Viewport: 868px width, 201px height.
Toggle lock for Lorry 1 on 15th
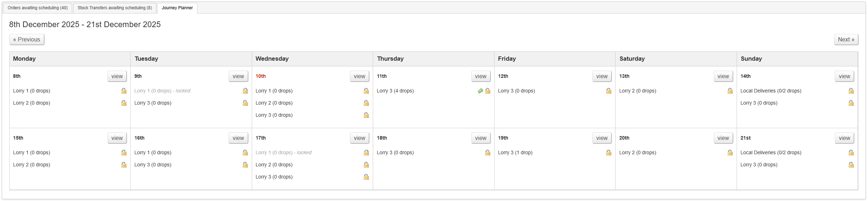[x=124, y=153]
